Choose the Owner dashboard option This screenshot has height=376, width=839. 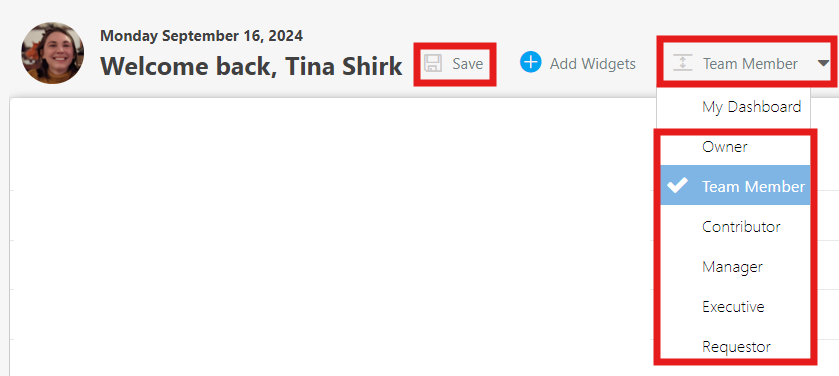pyautogui.click(x=735, y=147)
